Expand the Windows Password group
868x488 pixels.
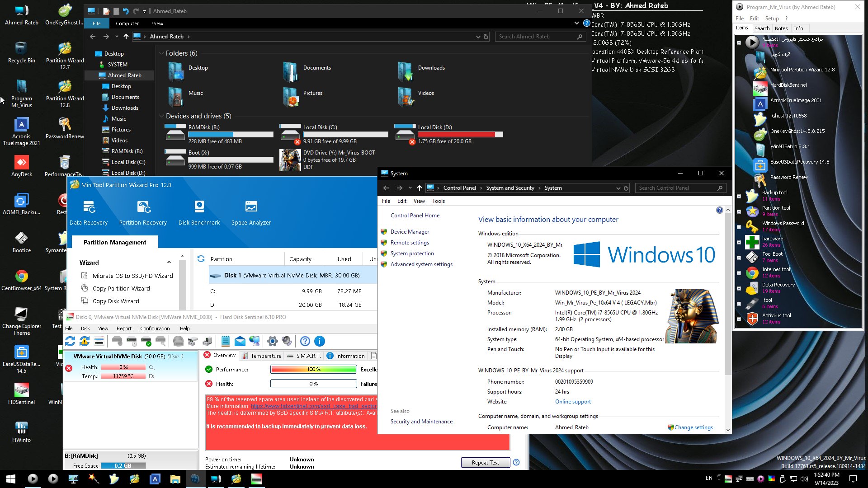(739, 227)
